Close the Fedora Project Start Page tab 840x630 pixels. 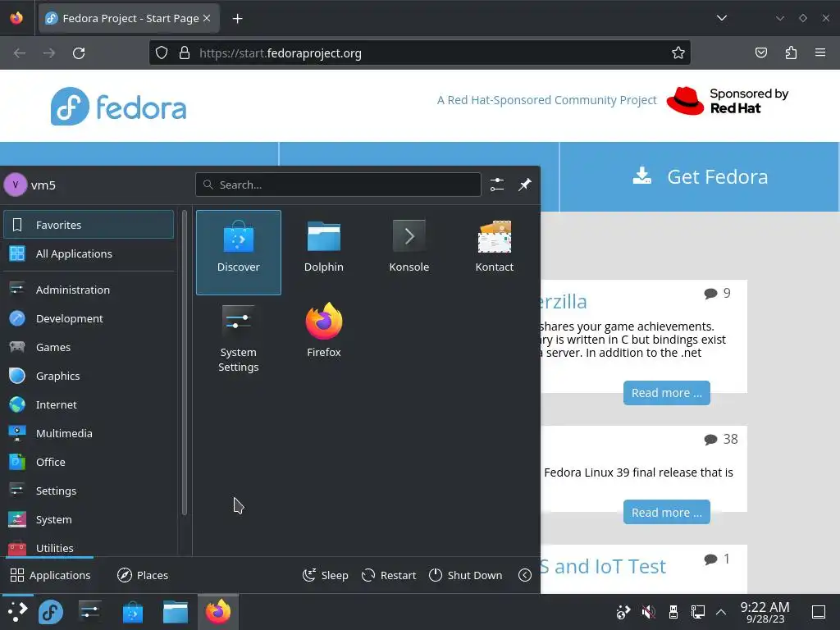pos(207,18)
